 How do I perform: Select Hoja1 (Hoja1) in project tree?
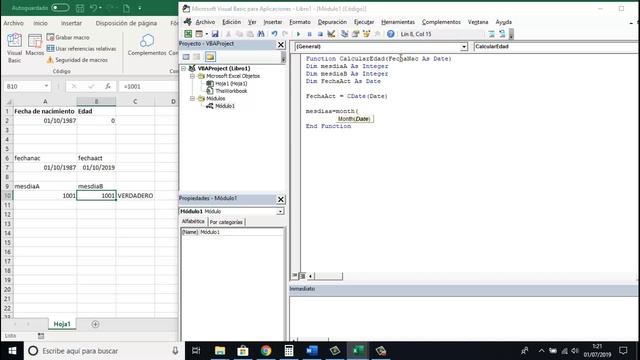tap(231, 83)
